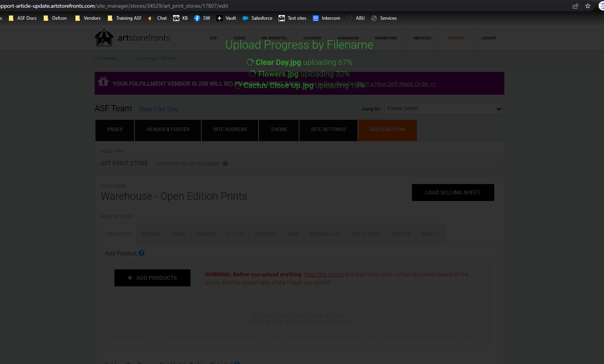
Task: Click the browser address bar URL
Action: (x=114, y=6)
